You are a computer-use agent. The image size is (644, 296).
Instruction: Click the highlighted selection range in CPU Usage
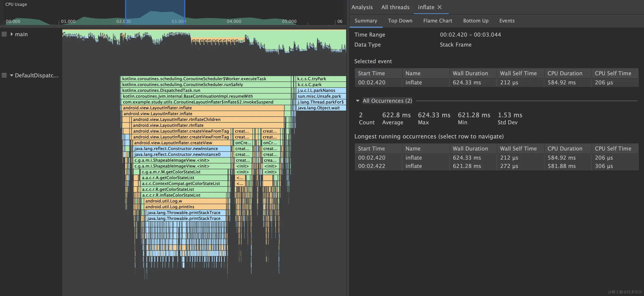[155, 13]
